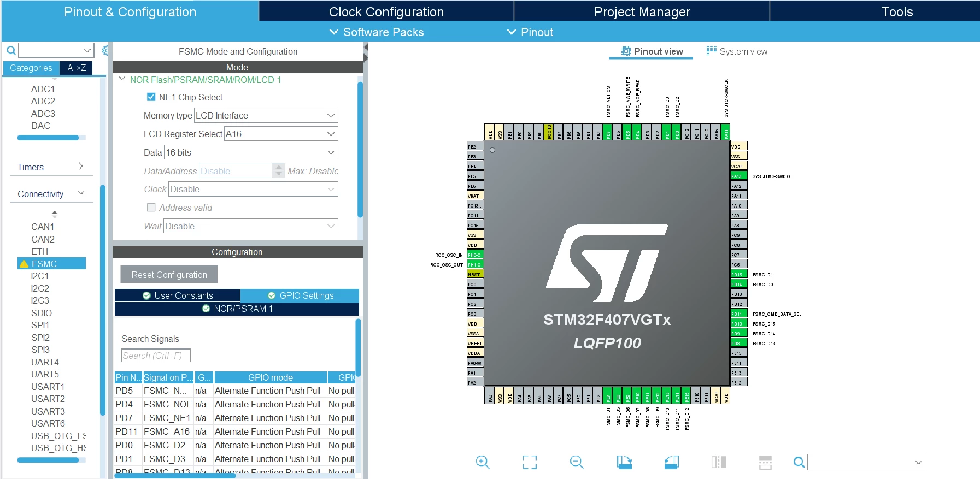Select the Pinout & Configuration tab
980x479 pixels.
click(130, 11)
